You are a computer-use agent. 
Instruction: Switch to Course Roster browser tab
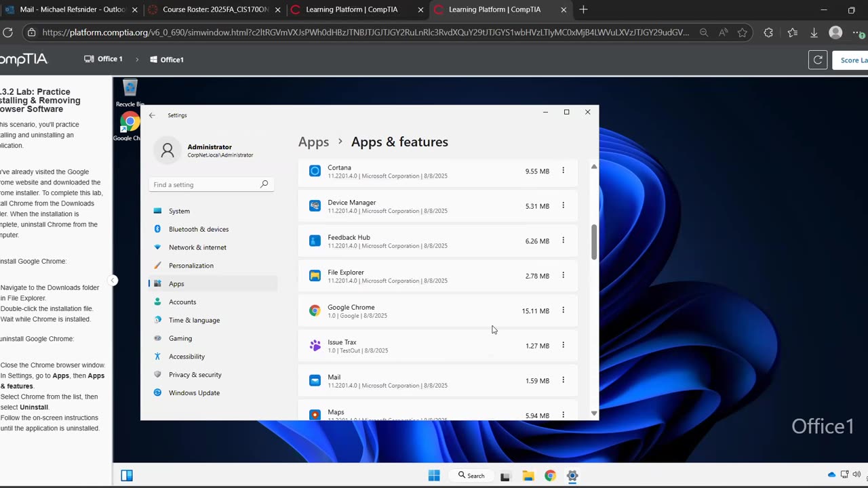214,9
